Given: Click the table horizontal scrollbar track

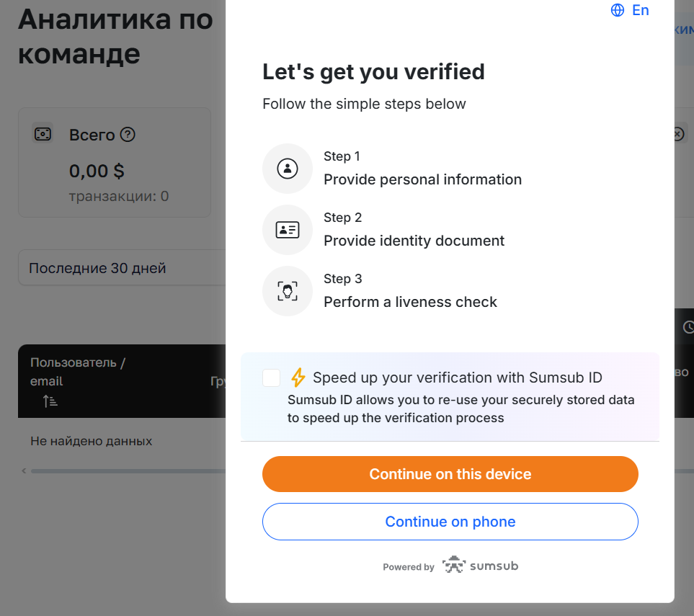Looking at the screenshot, I should [128, 471].
